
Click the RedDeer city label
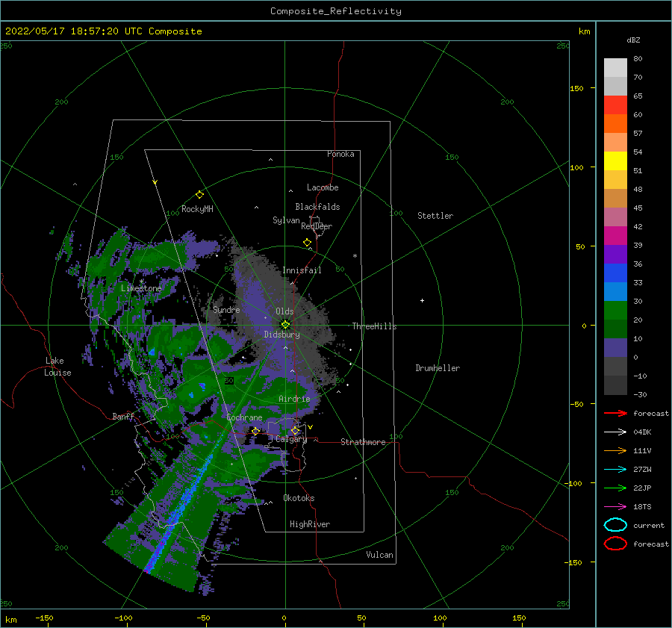tap(317, 226)
